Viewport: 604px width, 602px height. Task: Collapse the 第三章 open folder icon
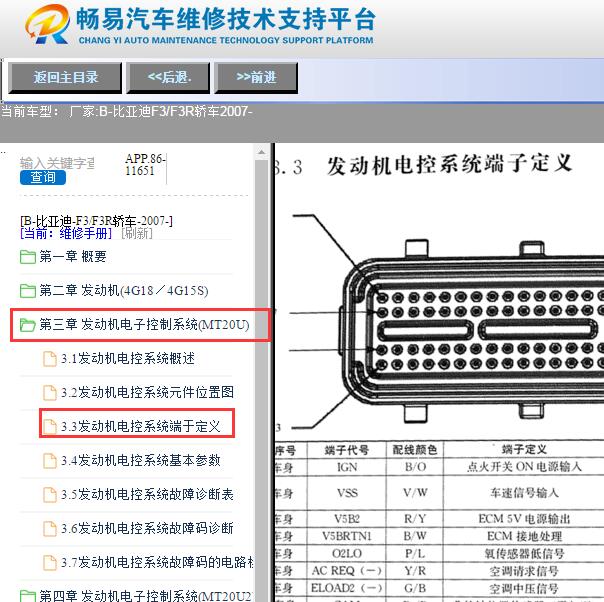coord(28,325)
